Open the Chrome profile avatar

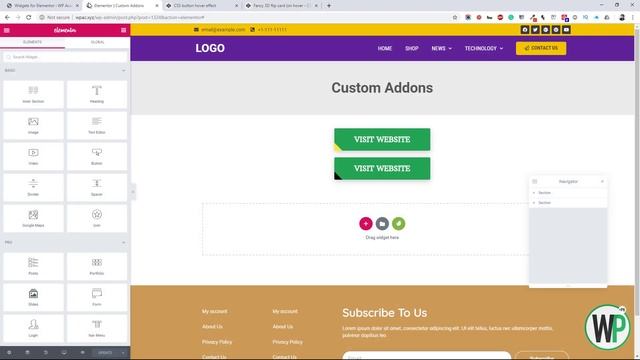pos(622,18)
